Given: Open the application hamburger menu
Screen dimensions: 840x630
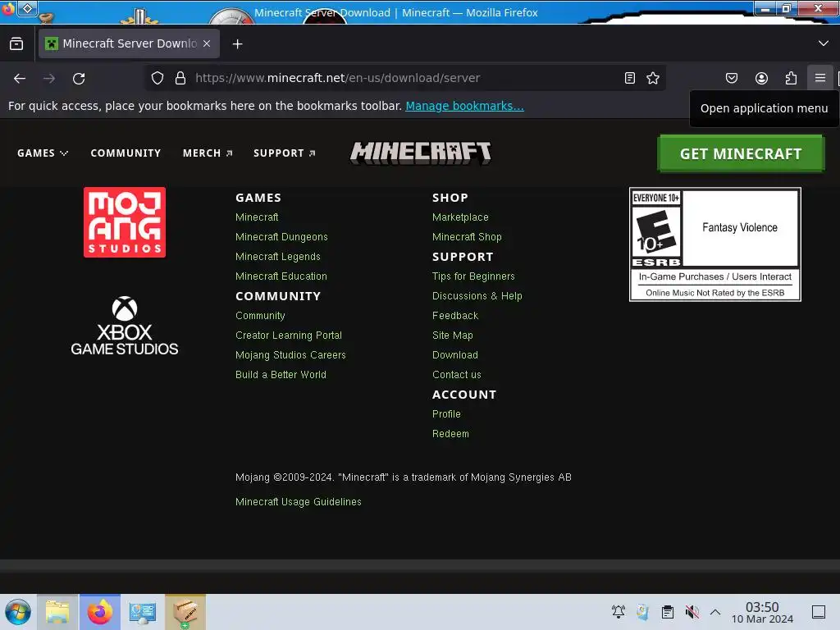Looking at the screenshot, I should tap(819, 78).
